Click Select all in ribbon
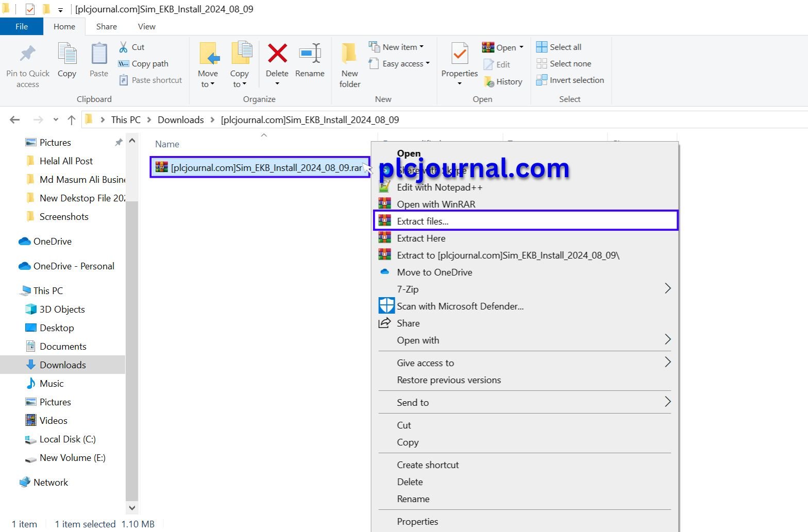This screenshot has height=532, width=808. 559,47
